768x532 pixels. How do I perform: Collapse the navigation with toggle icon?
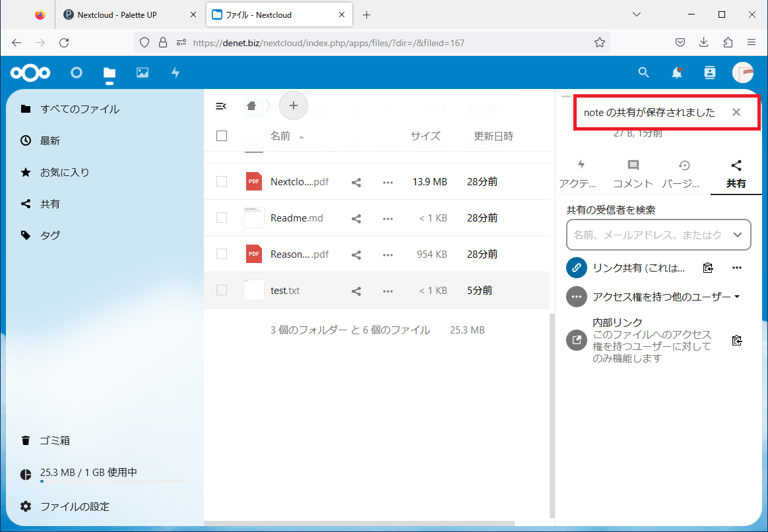click(x=221, y=105)
